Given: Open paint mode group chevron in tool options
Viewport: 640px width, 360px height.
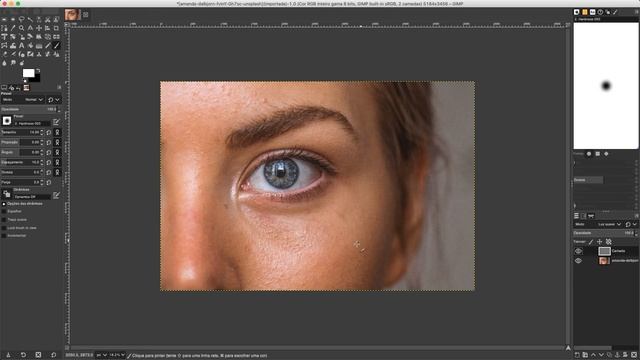Looking at the screenshot, I should [x=58, y=100].
